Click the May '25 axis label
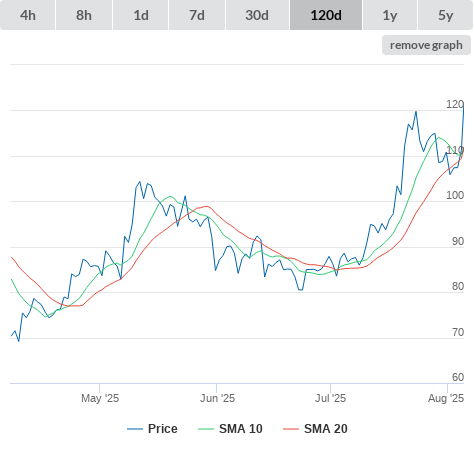Screen dimensions: 474x455 pos(100,398)
